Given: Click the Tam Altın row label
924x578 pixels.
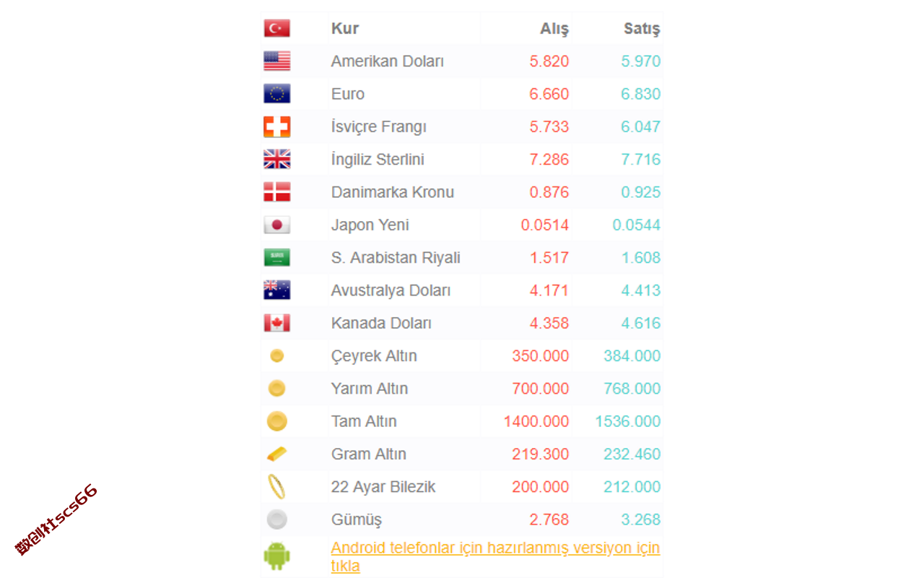Looking at the screenshot, I should (364, 421).
